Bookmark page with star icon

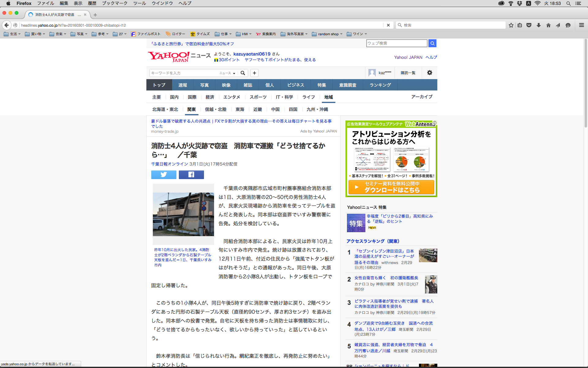click(x=511, y=25)
